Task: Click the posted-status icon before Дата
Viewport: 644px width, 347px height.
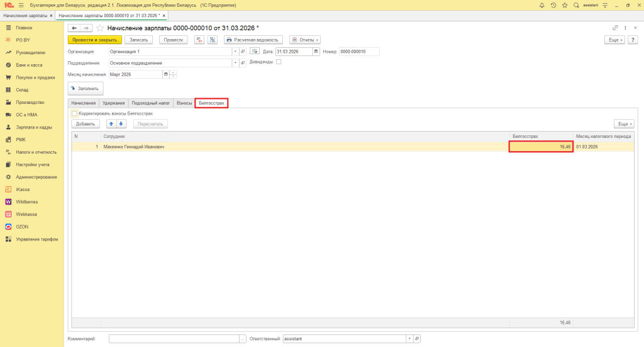Action: 255,52
